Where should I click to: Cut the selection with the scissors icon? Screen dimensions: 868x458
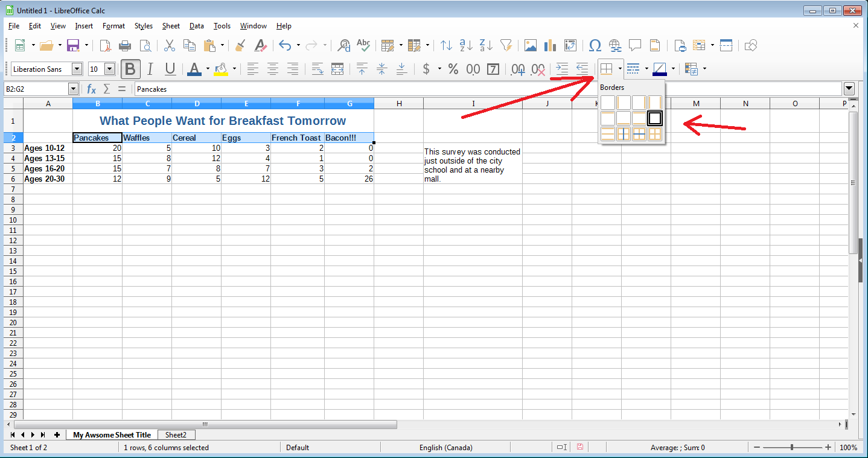(170, 45)
